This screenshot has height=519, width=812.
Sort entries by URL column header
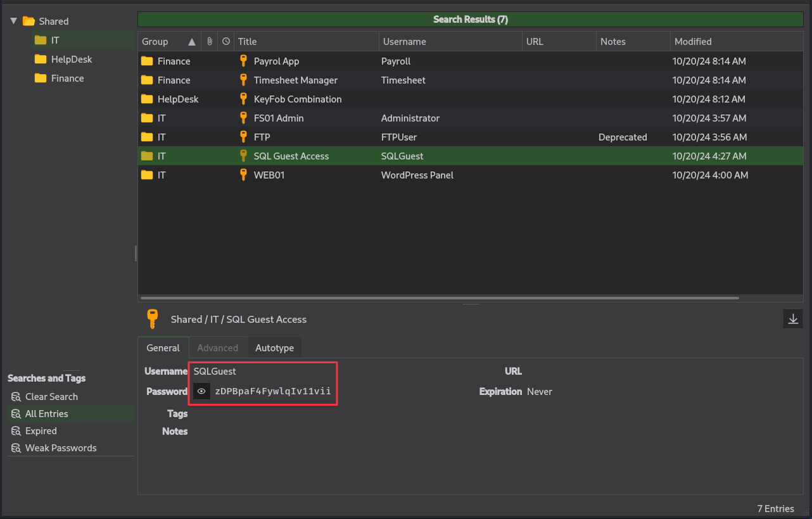click(x=559, y=42)
